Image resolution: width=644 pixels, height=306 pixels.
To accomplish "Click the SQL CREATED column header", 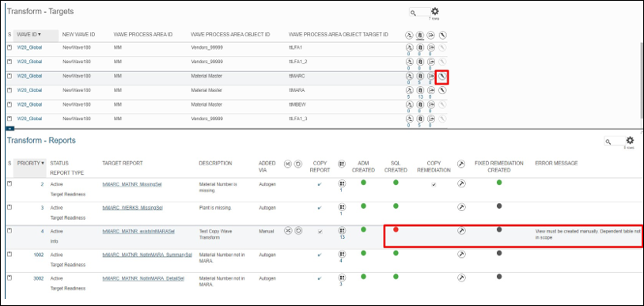I will click(x=396, y=166).
